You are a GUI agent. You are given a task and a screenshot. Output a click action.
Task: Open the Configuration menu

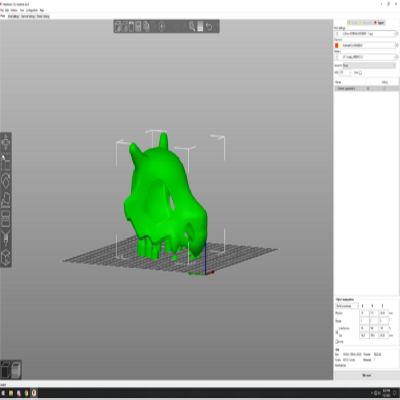pos(32,10)
